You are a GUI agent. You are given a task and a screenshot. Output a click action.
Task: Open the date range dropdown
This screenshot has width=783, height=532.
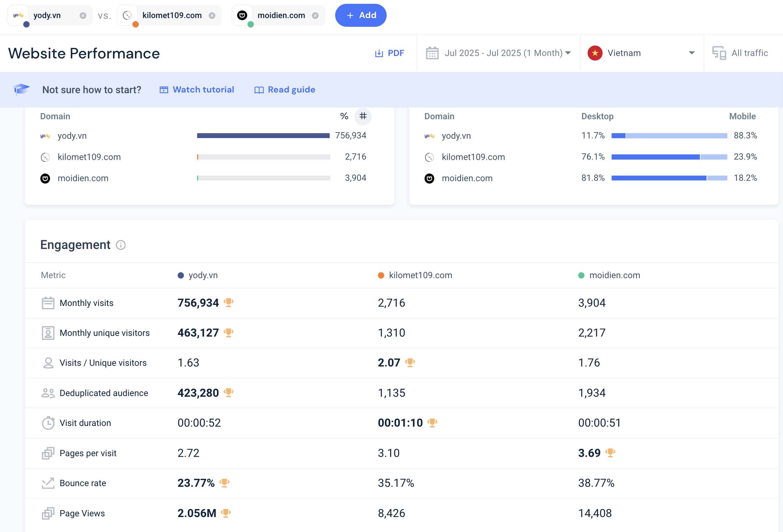(498, 53)
